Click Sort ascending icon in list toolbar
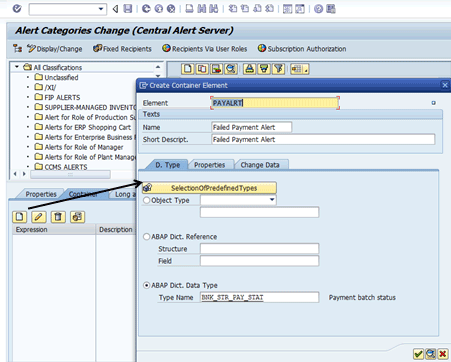Image resolution: width=451 pixels, height=362 pixels. click(x=250, y=69)
